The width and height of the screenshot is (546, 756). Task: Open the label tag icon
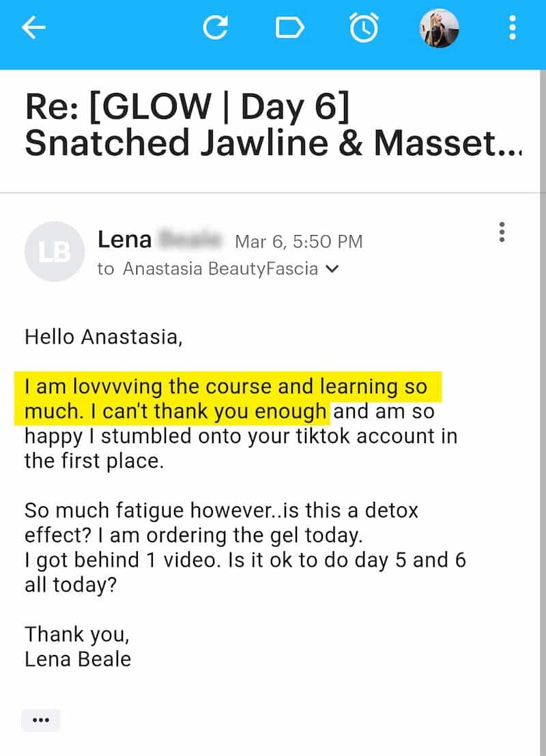(289, 28)
